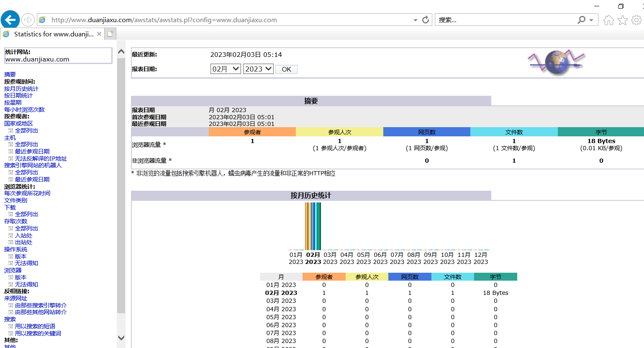Image resolution: width=644 pixels, height=348 pixels.
Task: Click sidebar scrollbar down arrow
Action: (121, 338)
